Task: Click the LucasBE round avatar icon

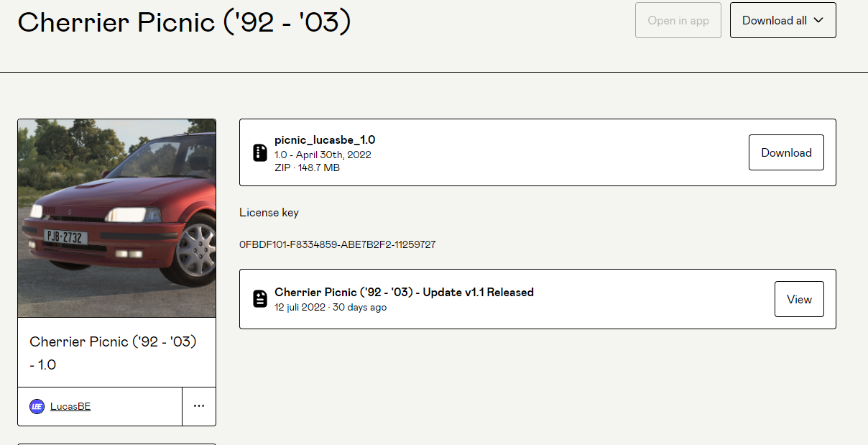Action: tap(37, 406)
